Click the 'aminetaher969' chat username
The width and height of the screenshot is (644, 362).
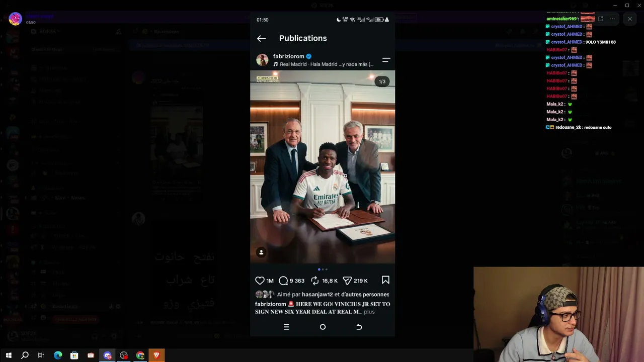coord(561,19)
